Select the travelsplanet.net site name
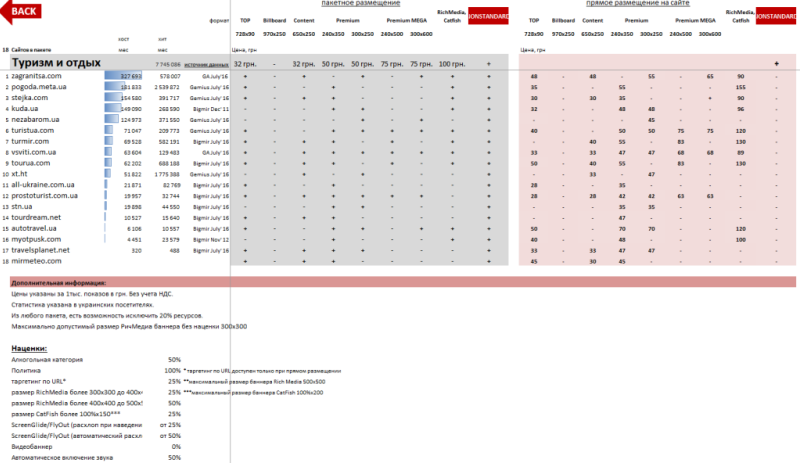The width and height of the screenshot is (800, 463). coord(40,250)
